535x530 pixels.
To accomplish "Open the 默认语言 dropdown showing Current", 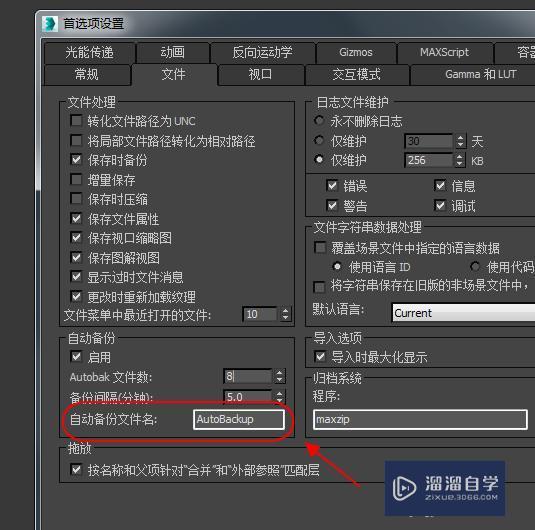I will pos(464,313).
